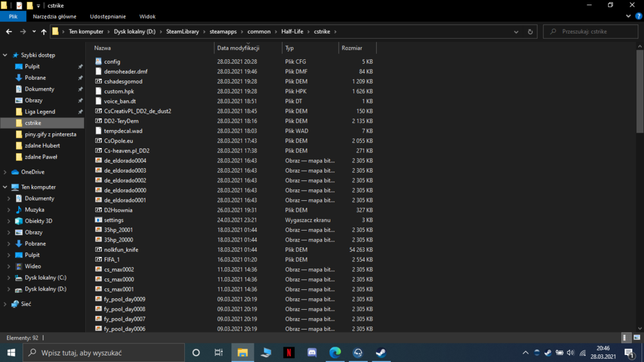Switch to details view layout icon
The image size is (644, 362).
(625, 338)
